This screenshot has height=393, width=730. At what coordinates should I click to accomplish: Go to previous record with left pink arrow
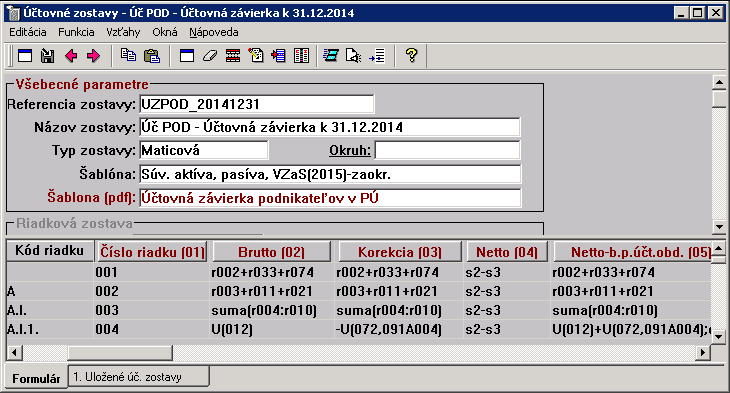click(71, 56)
